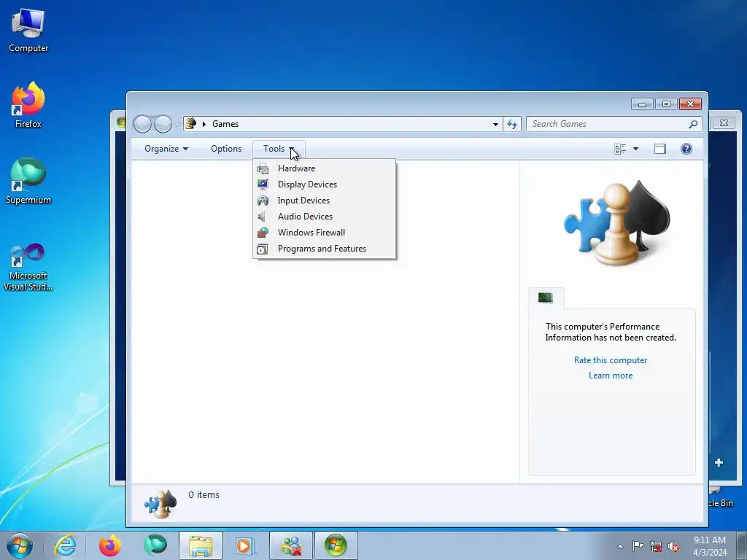Screen dimensions: 747x560
Task: Expand the breadcrumb arrow before Games
Action: [x=204, y=124]
